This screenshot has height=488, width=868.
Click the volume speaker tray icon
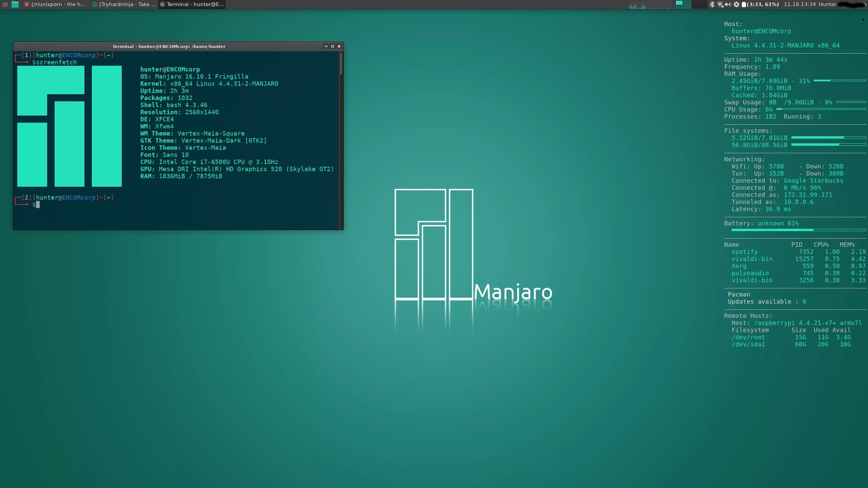[728, 4]
